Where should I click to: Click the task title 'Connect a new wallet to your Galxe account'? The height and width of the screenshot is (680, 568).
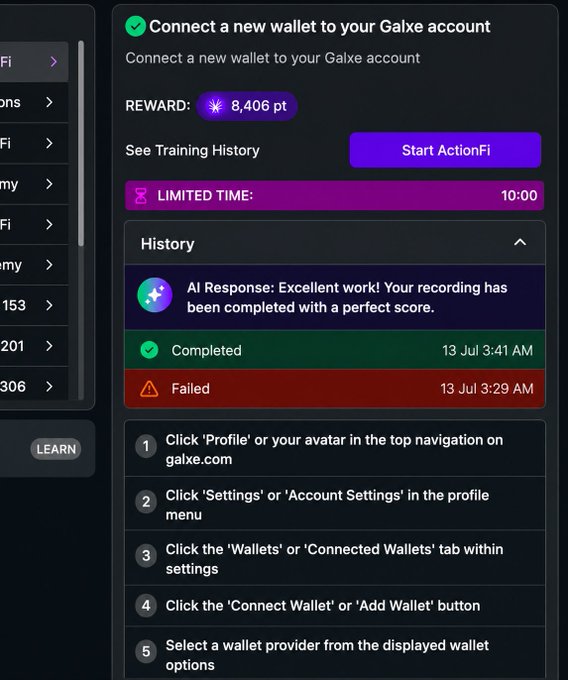[x=320, y=26]
